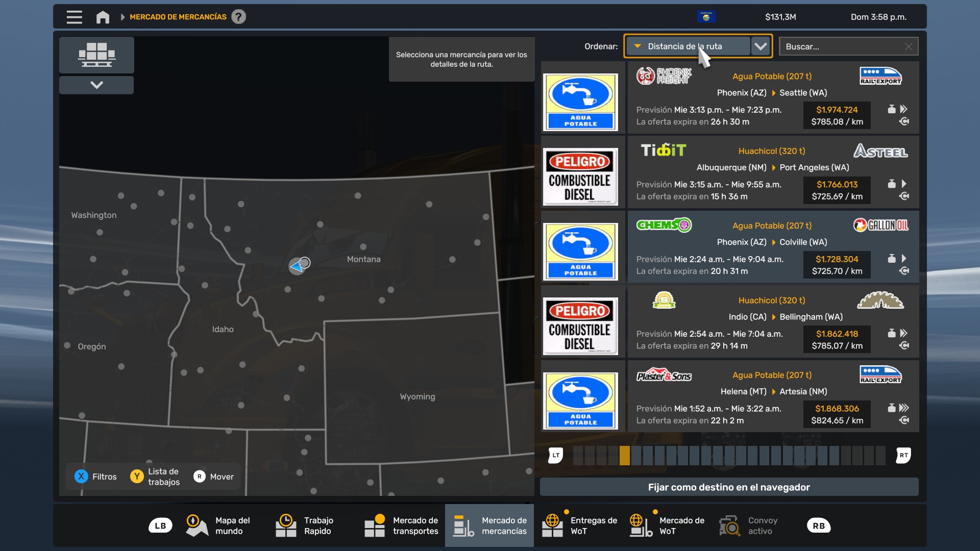Go to the home screen icon

point(103,17)
